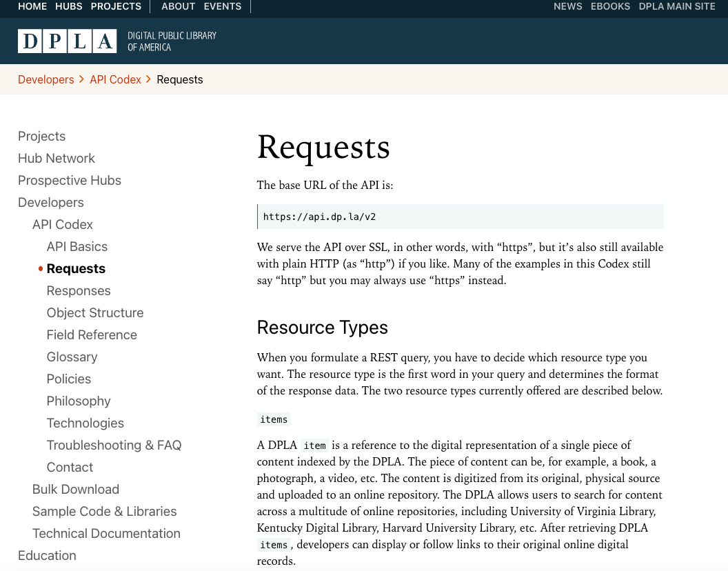728x571 pixels.
Task: Click 'The base URL of the API is:' text
Action: pos(325,185)
